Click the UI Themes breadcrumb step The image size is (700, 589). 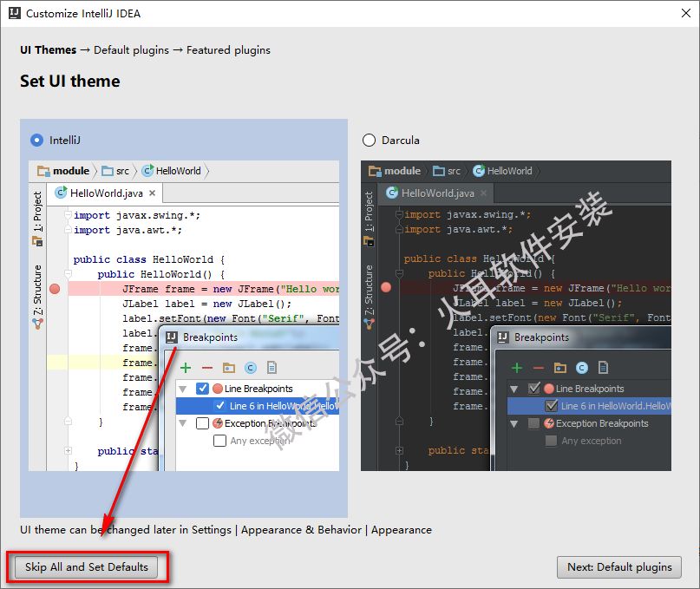click(x=49, y=50)
